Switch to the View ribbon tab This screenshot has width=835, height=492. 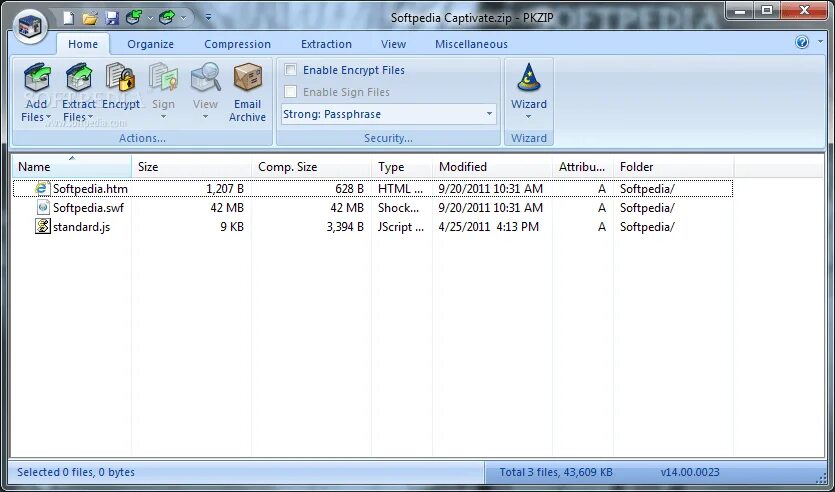click(394, 44)
